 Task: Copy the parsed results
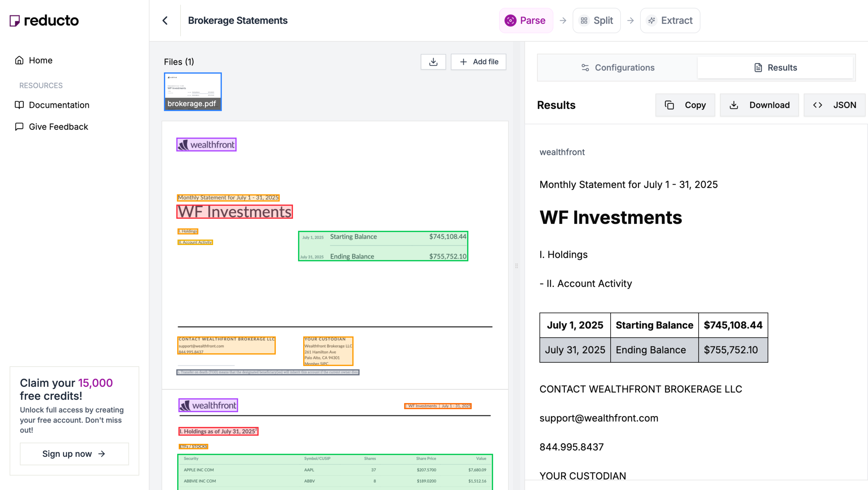[685, 105]
